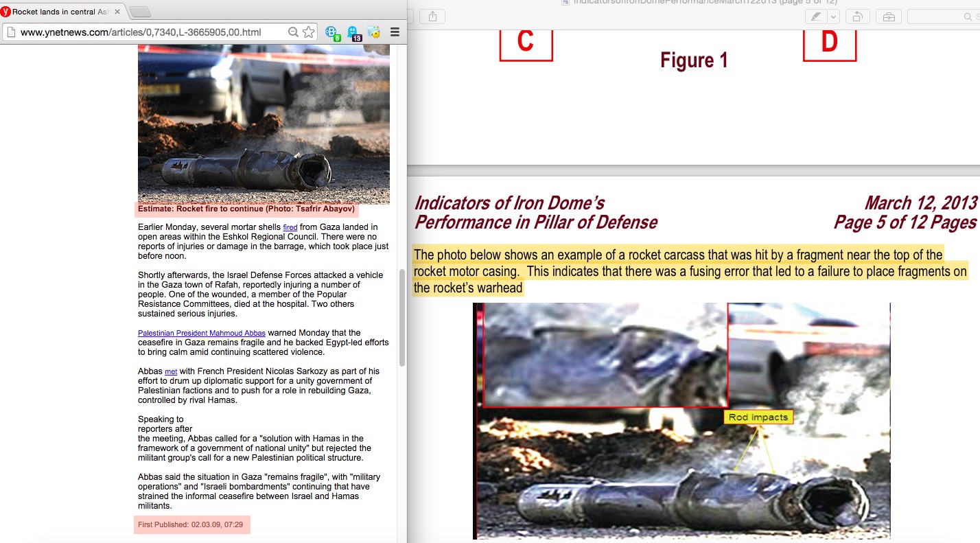Click the Rotate button in Preview toolbar
Image resolution: width=980 pixels, height=543 pixels.
(x=858, y=16)
